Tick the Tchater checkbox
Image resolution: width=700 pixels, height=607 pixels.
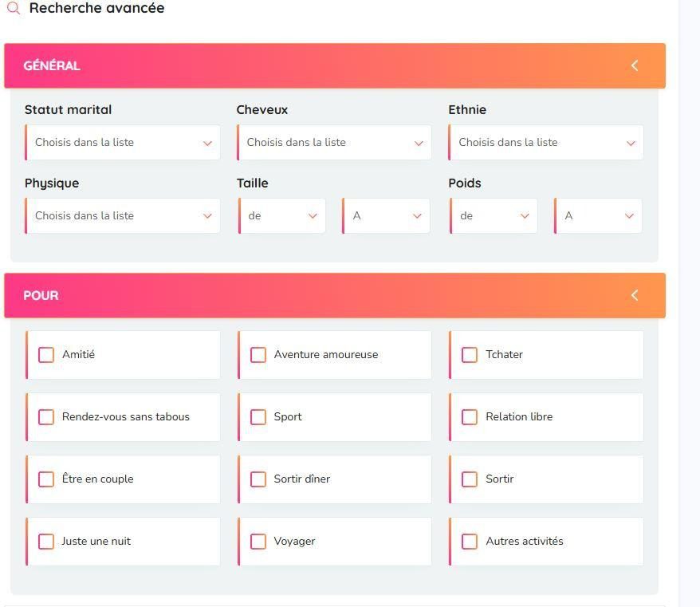[x=470, y=355]
